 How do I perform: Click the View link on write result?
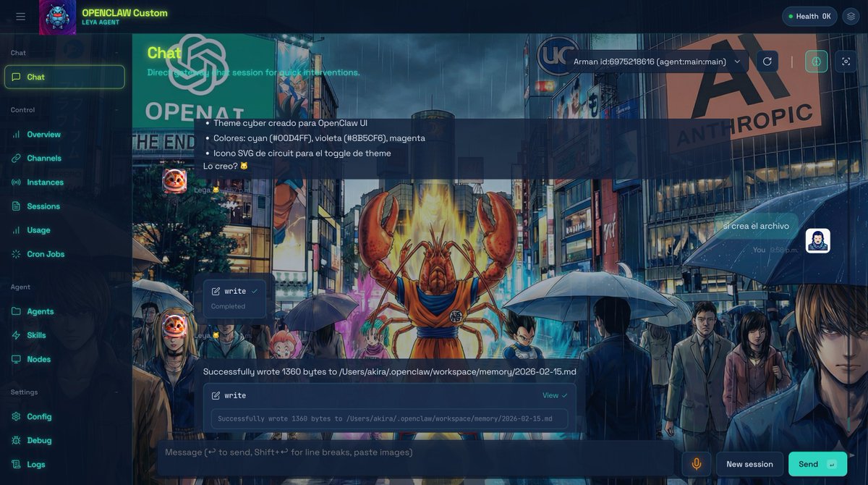point(555,395)
